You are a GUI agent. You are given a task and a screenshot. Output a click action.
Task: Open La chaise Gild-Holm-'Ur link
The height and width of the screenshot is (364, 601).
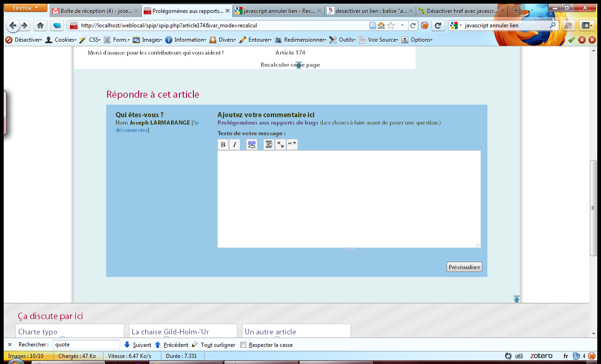171,332
